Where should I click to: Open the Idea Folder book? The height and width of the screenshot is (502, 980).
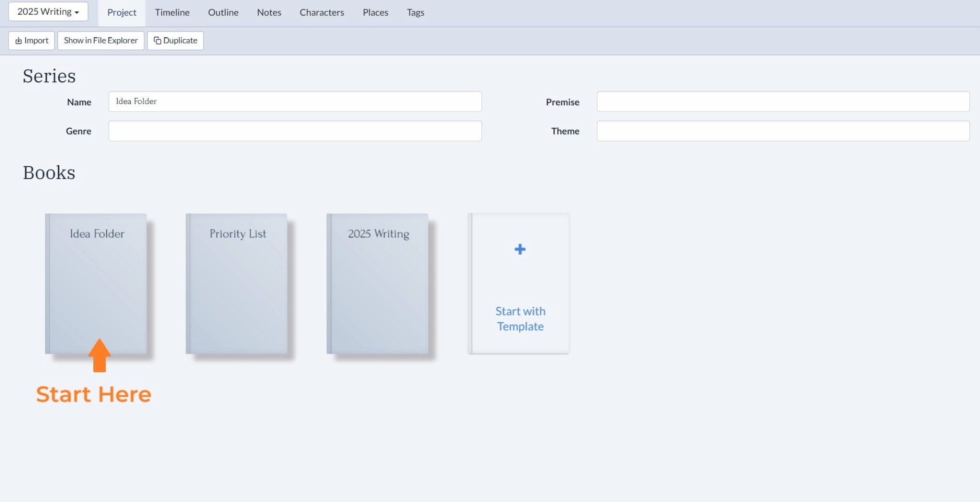[97, 283]
